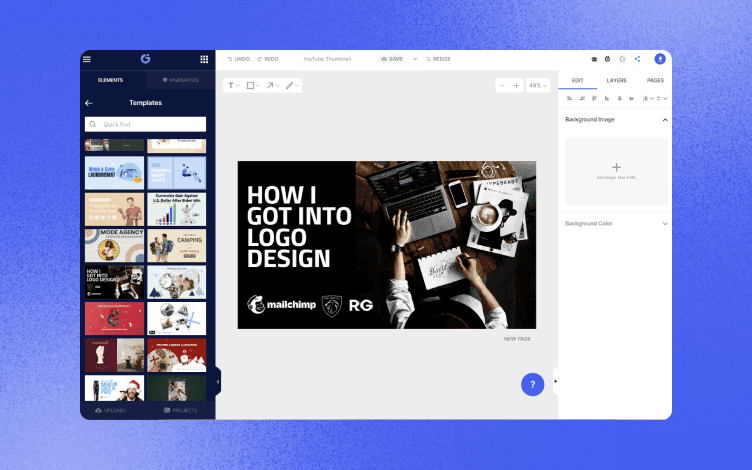Open the Shape tool dropdown chevron
752x470 pixels.
coord(258,86)
